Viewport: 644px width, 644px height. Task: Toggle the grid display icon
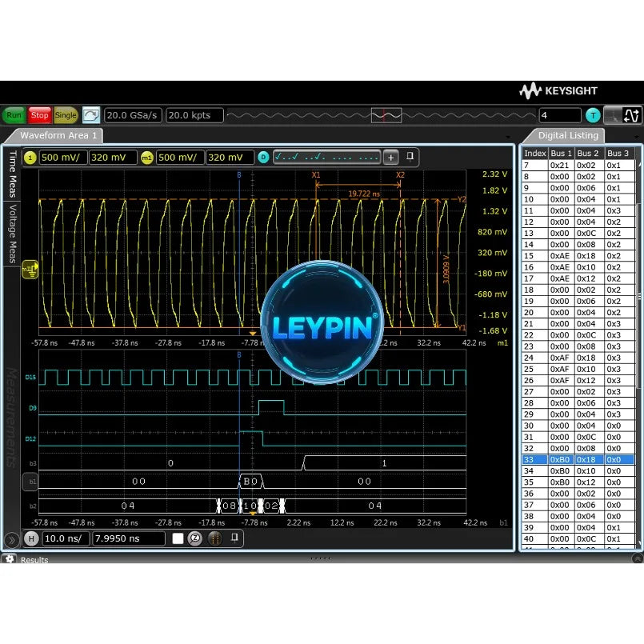pos(215,538)
